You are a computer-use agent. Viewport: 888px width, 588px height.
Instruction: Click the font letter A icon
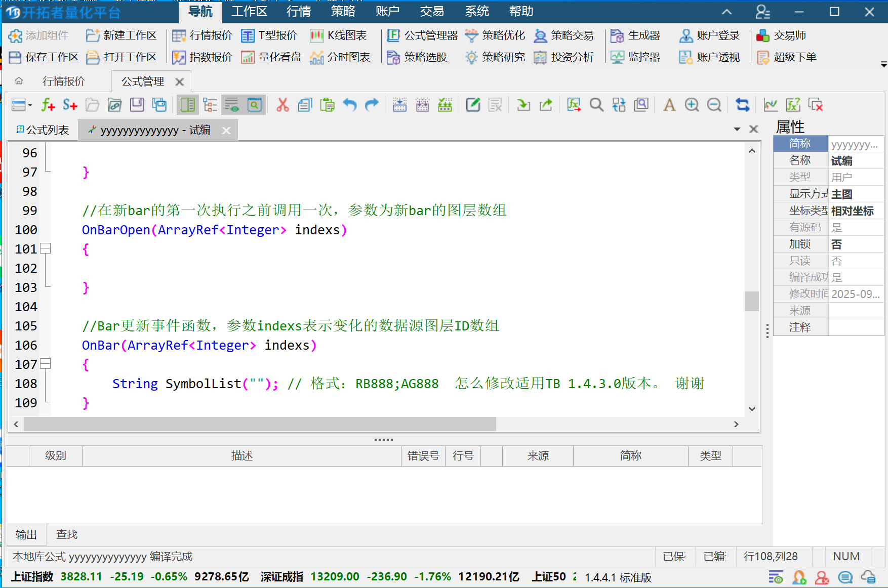(669, 105)
